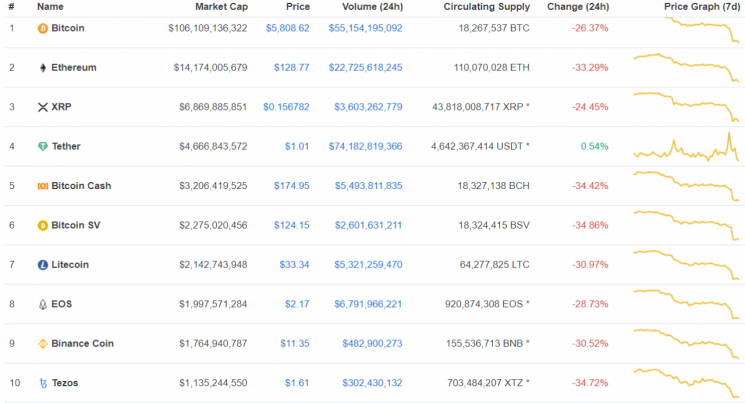Click the Binance Coin diamond icon
The image size is (745, 403).
(43, 344)
